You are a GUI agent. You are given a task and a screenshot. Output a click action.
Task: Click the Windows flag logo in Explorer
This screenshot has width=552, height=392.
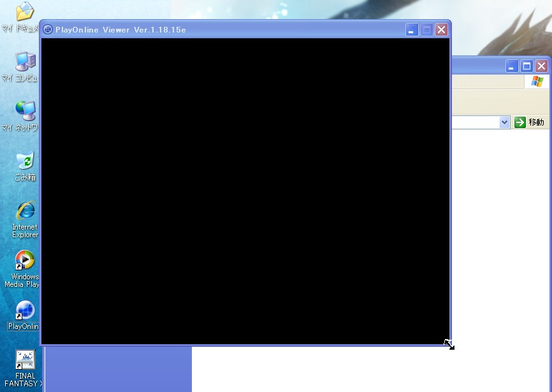point(537,82)
